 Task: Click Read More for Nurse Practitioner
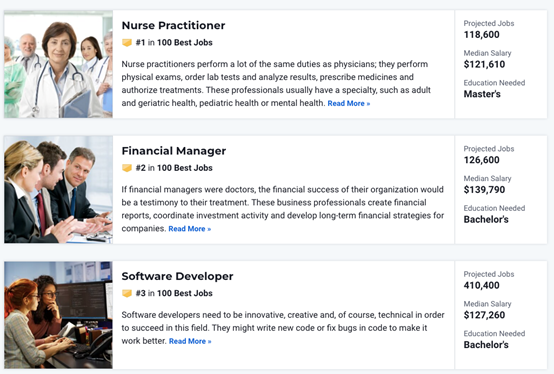349,103
